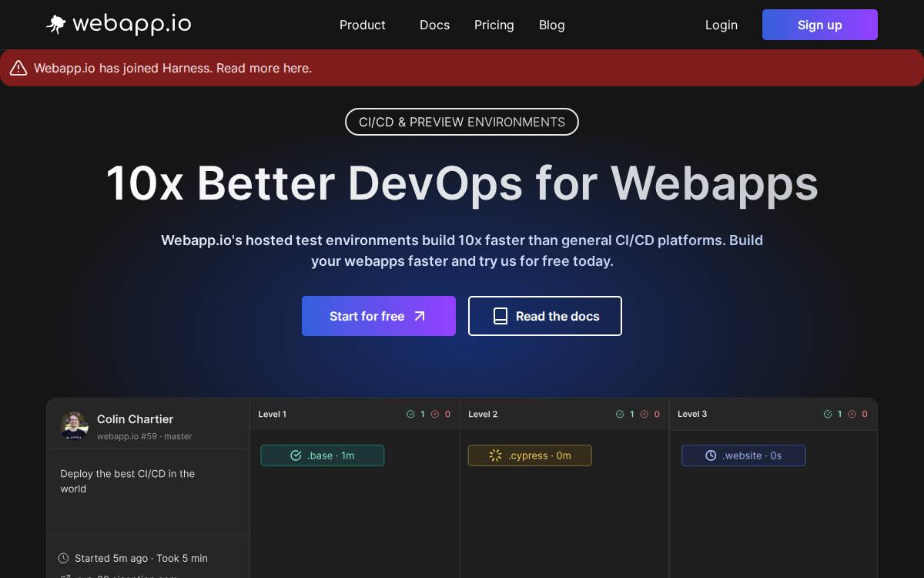Click Level 2 failure count x icon
Screen dimensions: 924x578
click(644, 414)
